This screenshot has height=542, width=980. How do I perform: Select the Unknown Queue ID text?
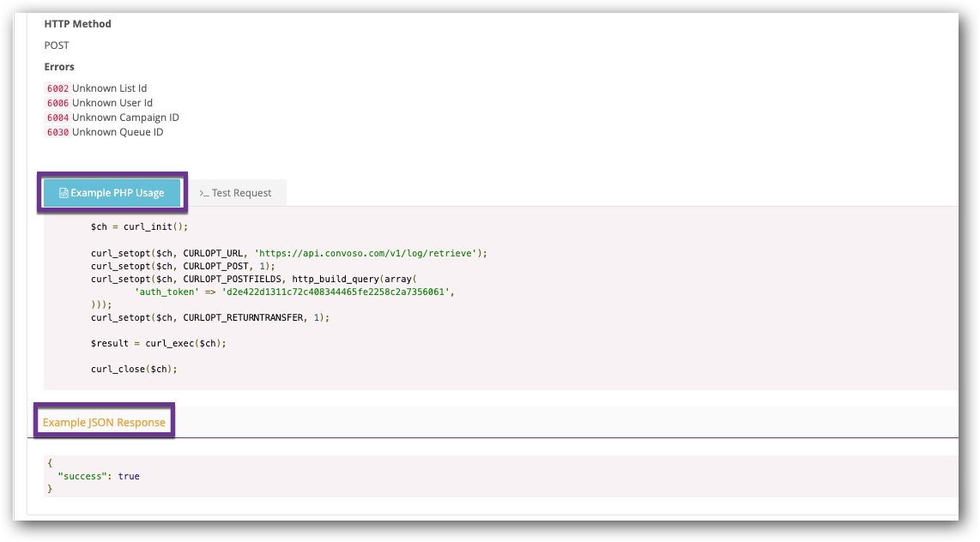click(118, 132)
